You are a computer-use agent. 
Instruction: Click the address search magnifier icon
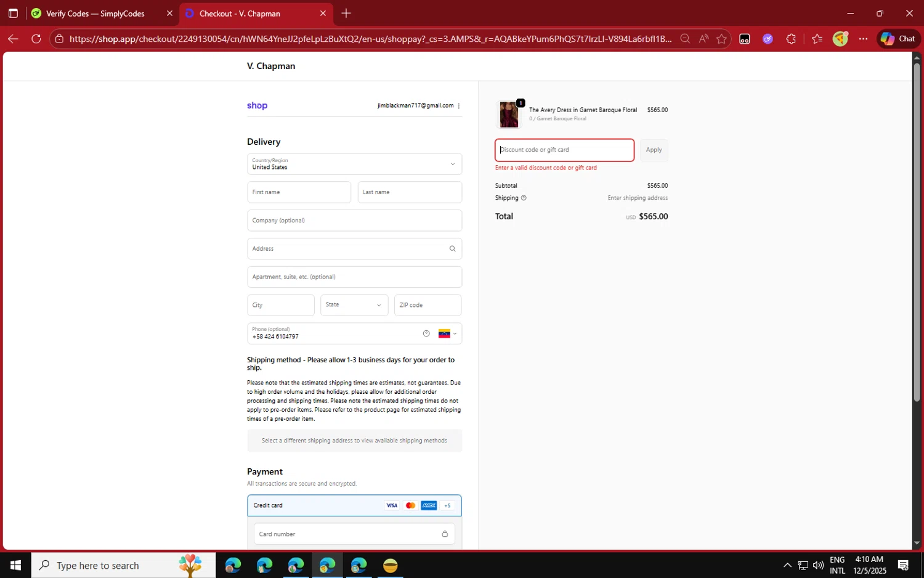point(452,249)
